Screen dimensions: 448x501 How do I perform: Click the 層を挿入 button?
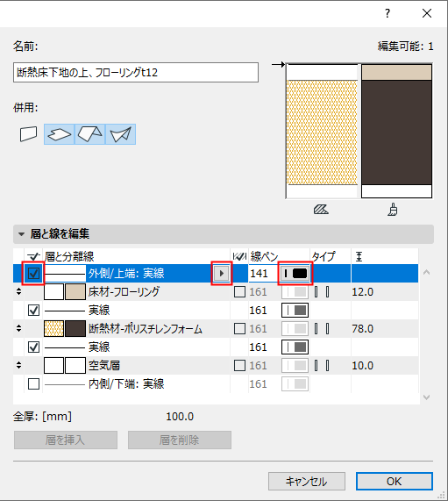(66, 440)
